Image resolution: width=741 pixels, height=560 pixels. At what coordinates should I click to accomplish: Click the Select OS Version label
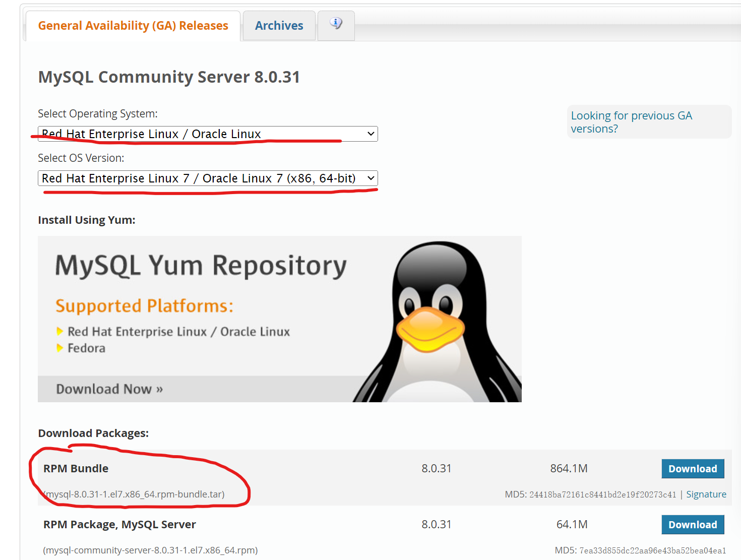pos(81,158)
